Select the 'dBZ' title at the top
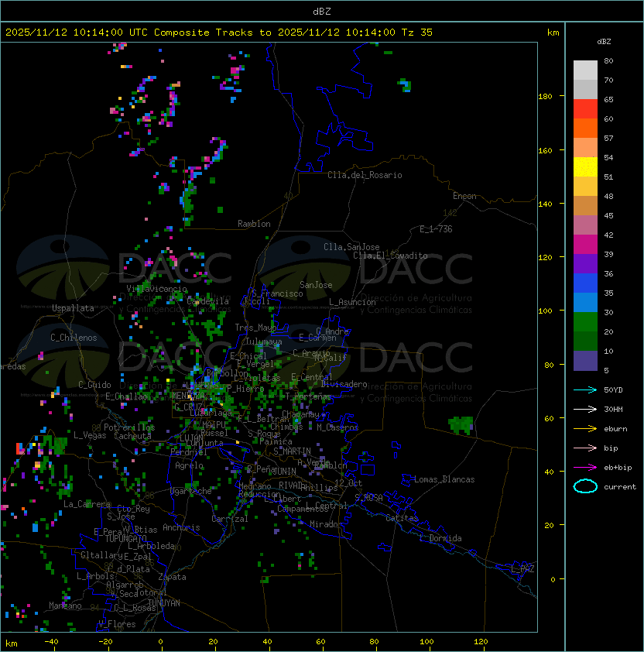Screen dimensions: 644x652 coord(322,11)
